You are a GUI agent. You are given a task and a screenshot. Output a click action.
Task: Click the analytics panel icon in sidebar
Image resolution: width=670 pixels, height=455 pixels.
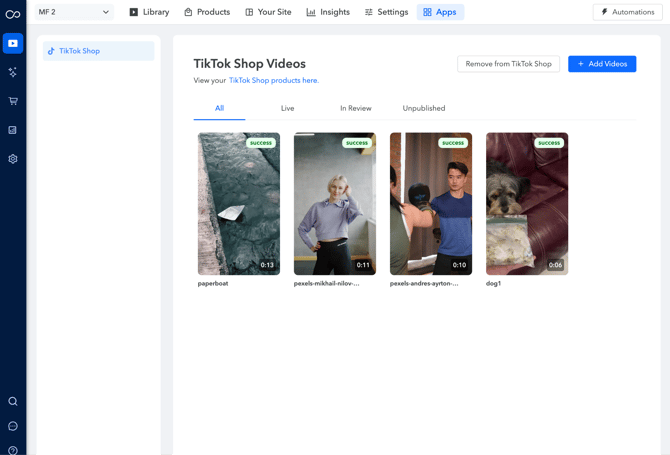pos(13,130)
